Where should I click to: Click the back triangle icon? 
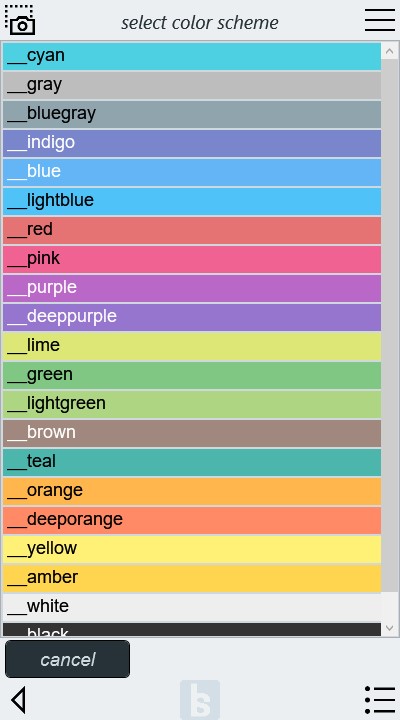tap(18, 700)
